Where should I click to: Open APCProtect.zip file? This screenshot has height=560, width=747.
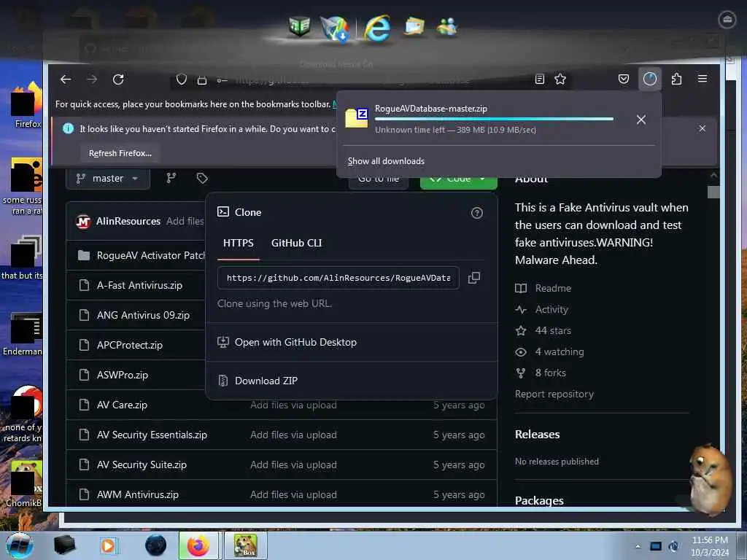[130, 345]
